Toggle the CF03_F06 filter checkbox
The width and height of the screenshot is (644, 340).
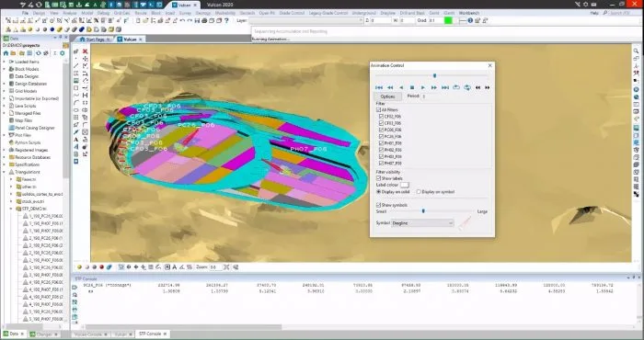click(x=382, y=123)
